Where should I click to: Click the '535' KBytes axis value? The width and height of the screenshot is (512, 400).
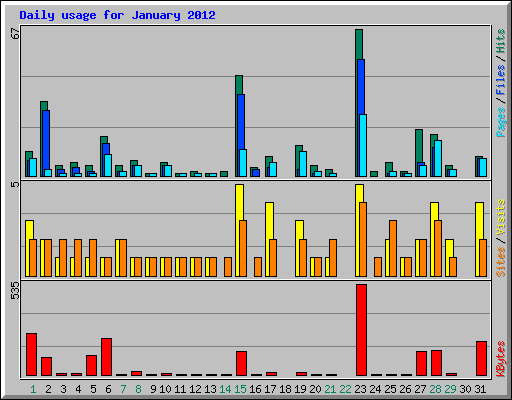(15, 290)
